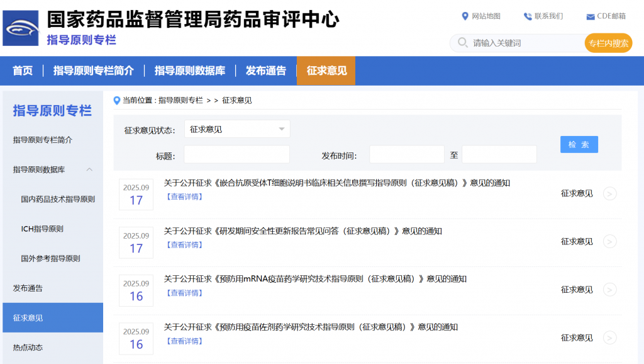Click the site map location pin icon
This screenshot has width=644, height=364.
(x=465, y=16)
